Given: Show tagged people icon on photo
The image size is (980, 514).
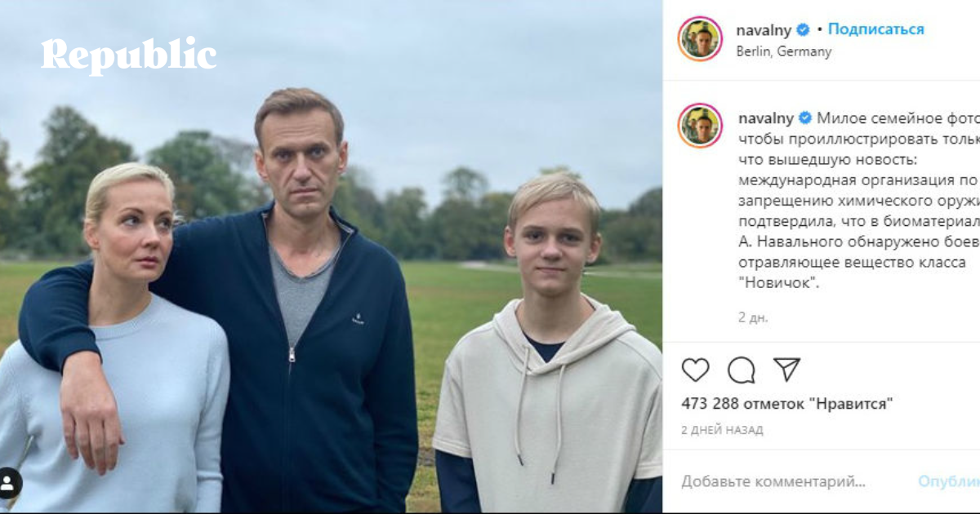Looking at the screenshot, I should point(9,483).
